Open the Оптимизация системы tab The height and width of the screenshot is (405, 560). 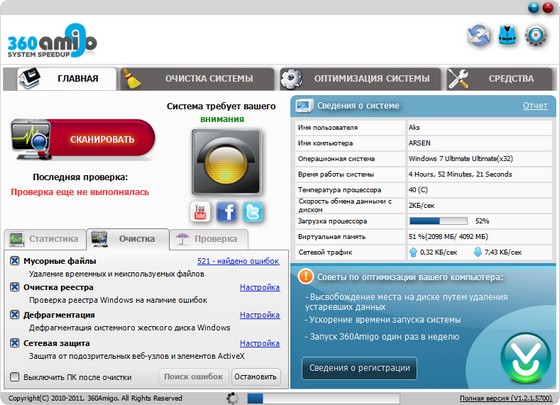pos(360,79)
